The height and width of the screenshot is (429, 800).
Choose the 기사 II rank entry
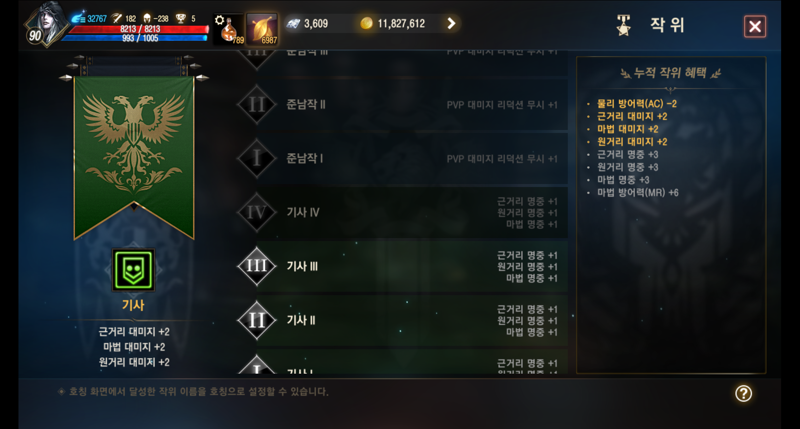click(402, 320)
